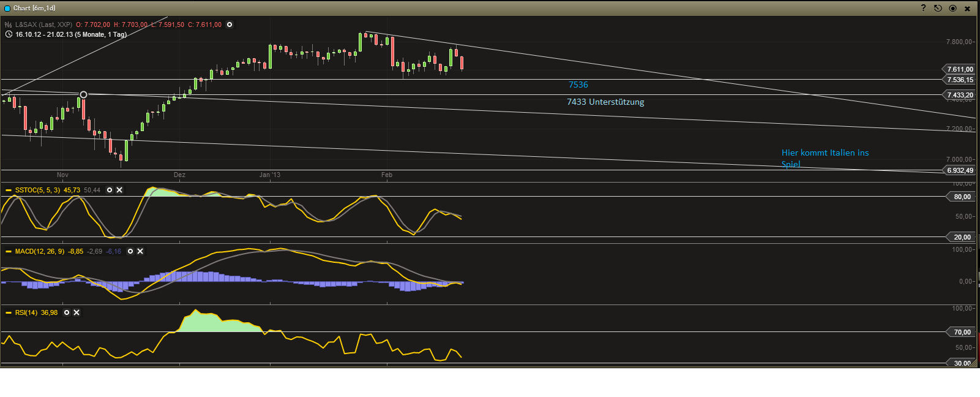The image size is (980, 397).
Task: Click the RSI 70,00 level tag
Action: tap(961, 332)
